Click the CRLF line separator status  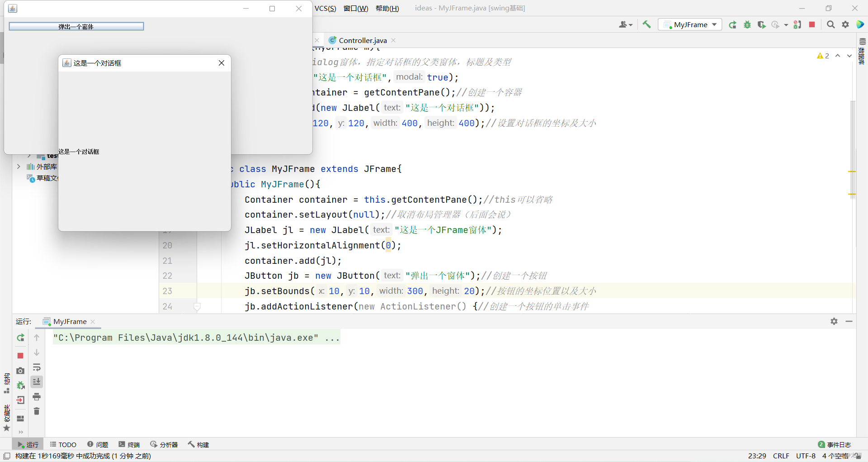[x=781, y=456]
